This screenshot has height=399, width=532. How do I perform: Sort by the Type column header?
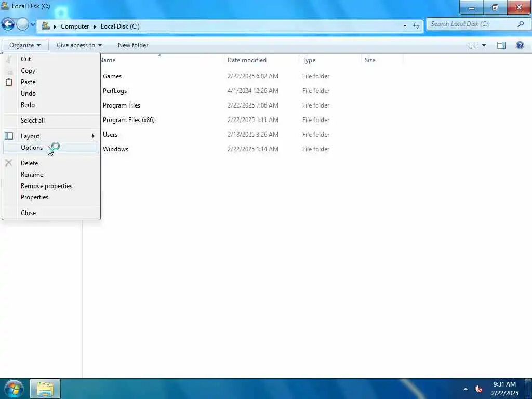click(x=330, y=60)
